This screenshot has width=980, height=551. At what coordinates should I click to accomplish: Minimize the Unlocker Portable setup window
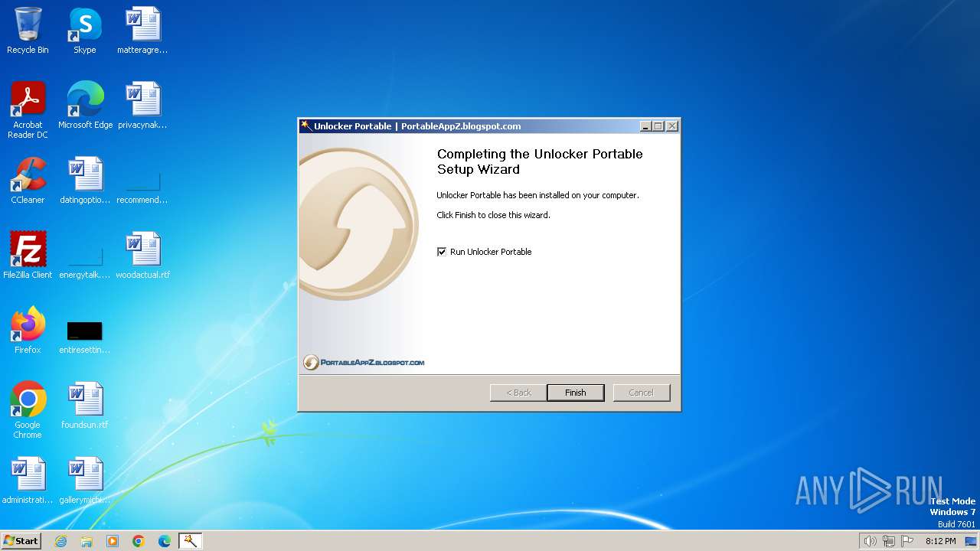(645, 126)
